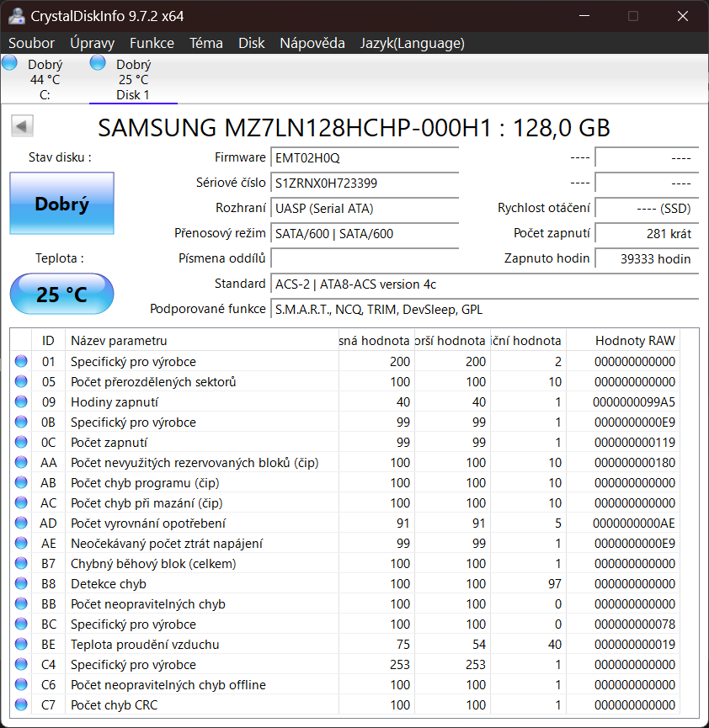Open the Soubor menu
709x728 pixels.
tap(31, 43)
